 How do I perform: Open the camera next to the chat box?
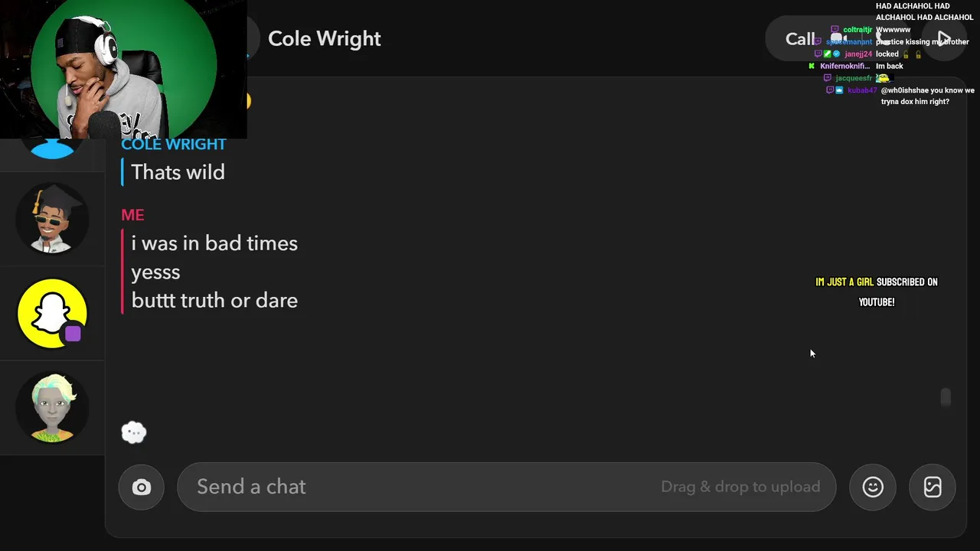coord(142,487)
